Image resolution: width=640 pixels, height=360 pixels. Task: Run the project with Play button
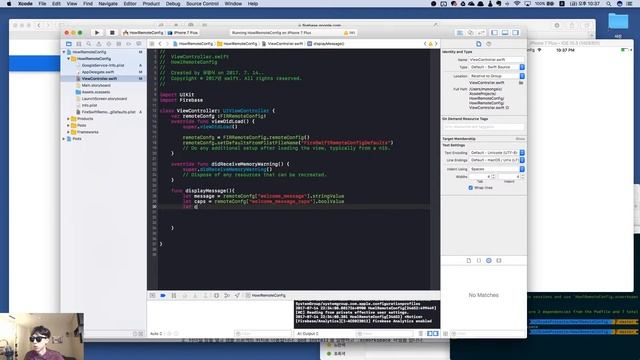[97, 33]
